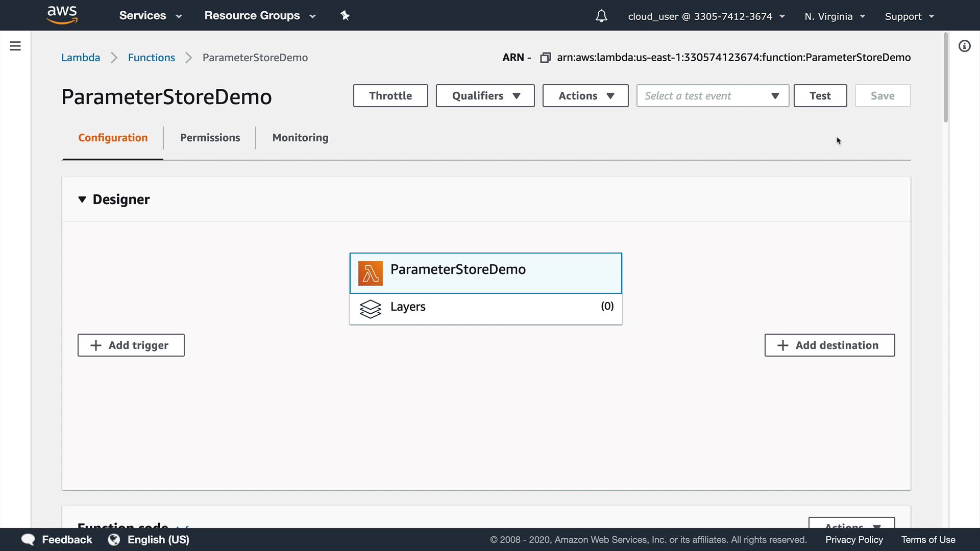Viewport: 980px width, 551px height.
Task: Click the globe language icon
Action: (x=114, y=539)
